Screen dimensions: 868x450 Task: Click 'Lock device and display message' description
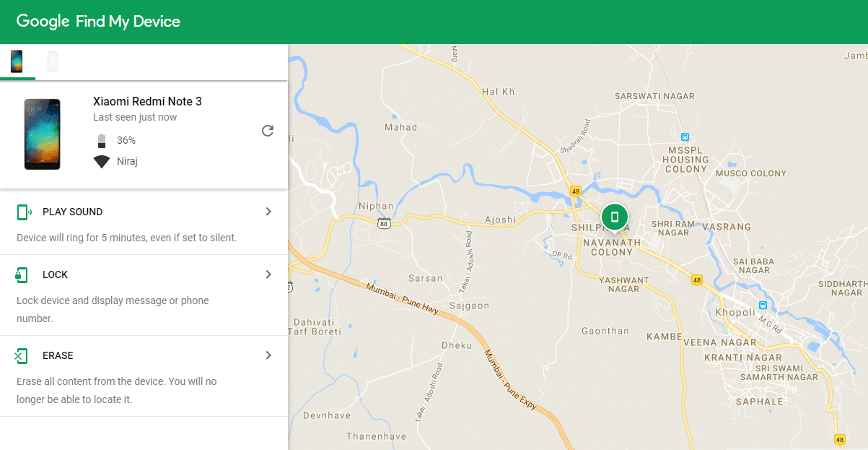[x=113, y=309]
